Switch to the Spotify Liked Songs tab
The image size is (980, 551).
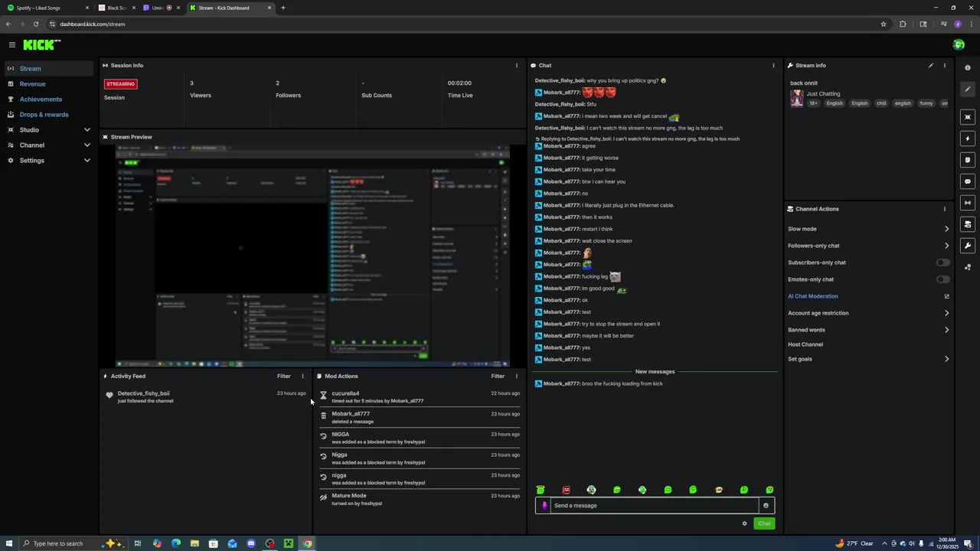pyautogui.click(x=47, y=8)
